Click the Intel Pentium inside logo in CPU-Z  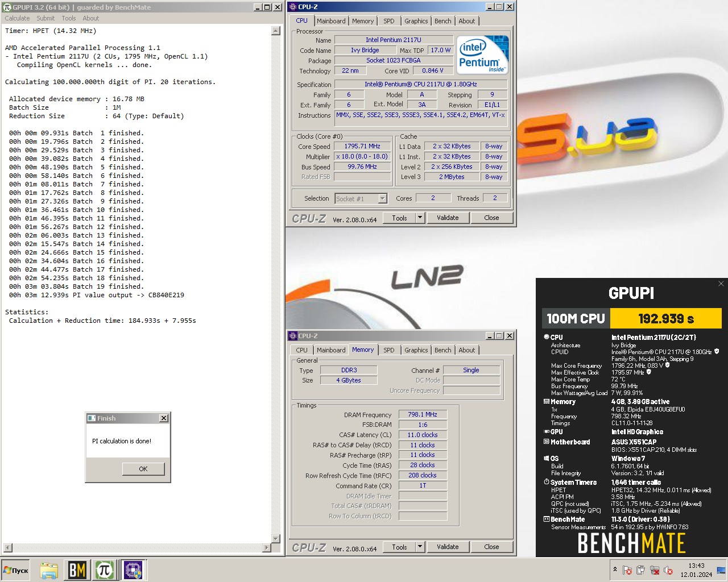click(482, 55)
